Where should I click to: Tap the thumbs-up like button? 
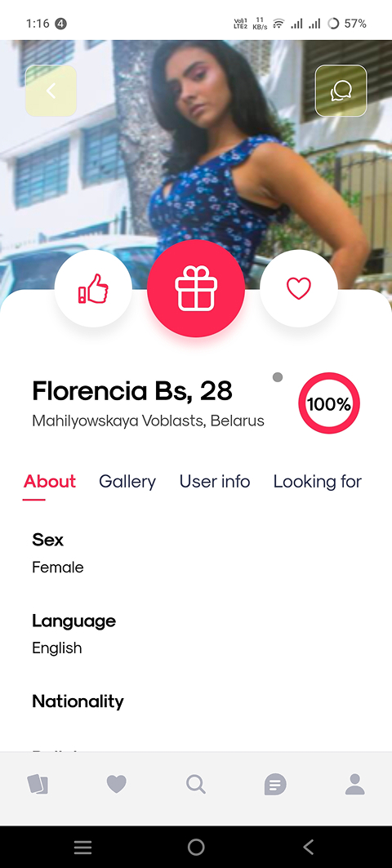click(x=93, y=288)
